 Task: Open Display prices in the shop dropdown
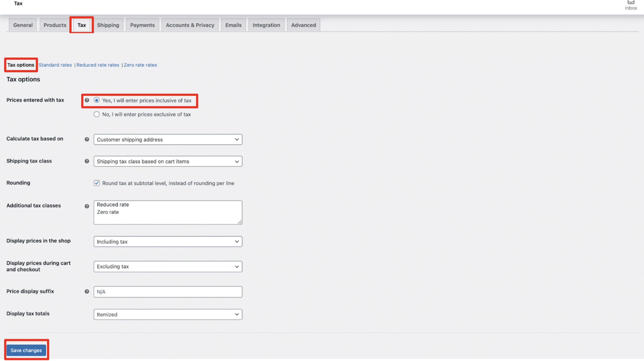point(168,241)
